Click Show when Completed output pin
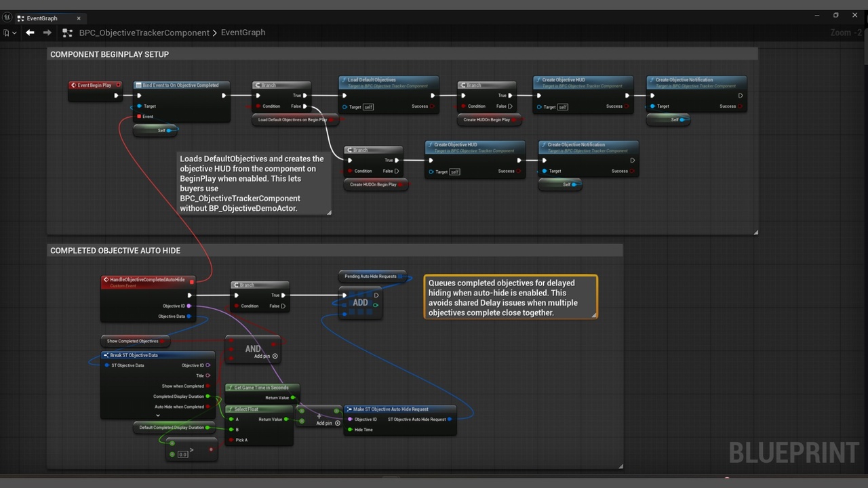Viewport: 868px width, 488px height. click(208, 386)
